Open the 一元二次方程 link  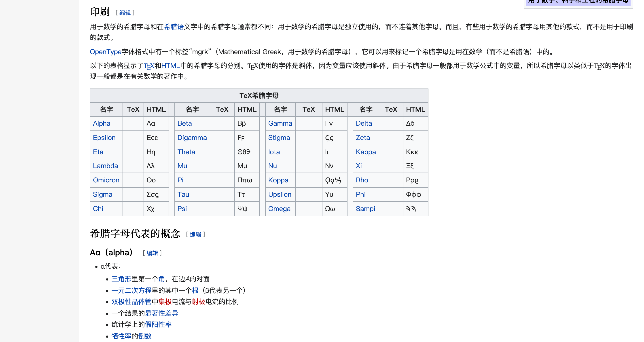tap(131, 290)
